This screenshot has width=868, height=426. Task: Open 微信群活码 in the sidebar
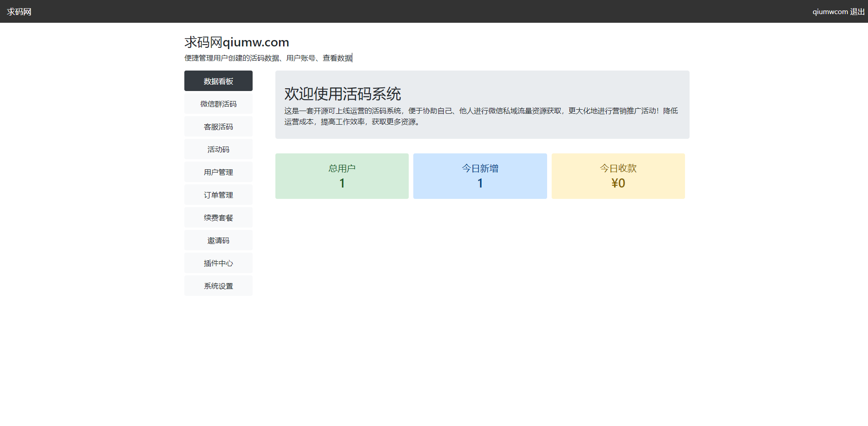(x=218, y=104)
